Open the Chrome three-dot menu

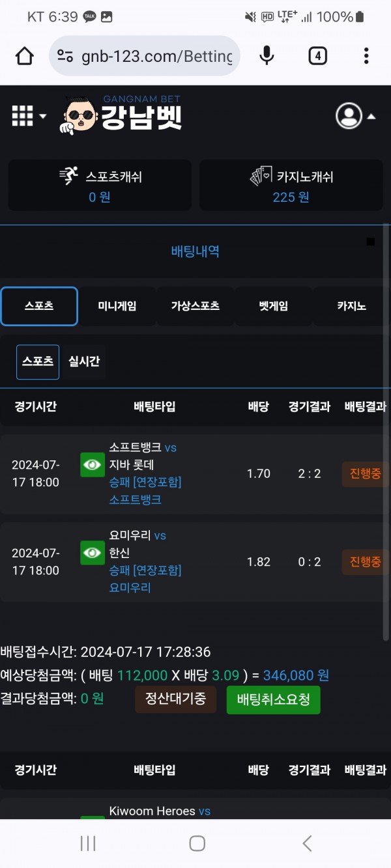coord(366,56)
